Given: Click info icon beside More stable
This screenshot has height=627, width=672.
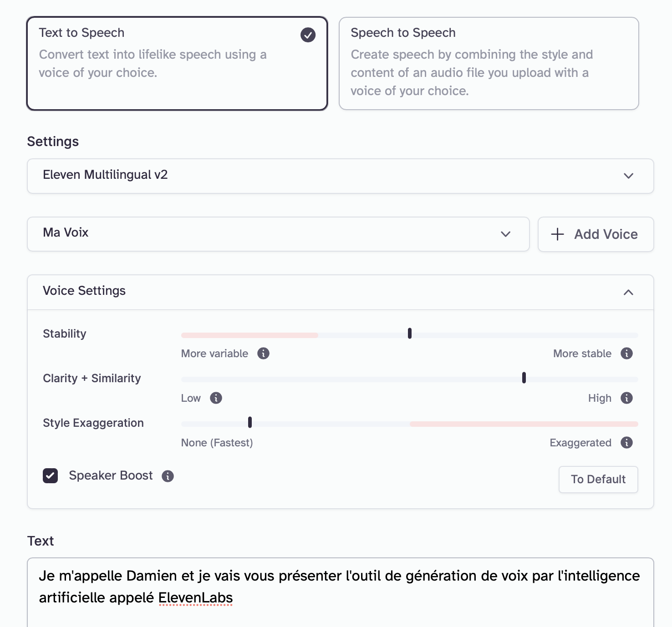Looking at the screenshot, I should pyautogui.click(x=626, y=354).
